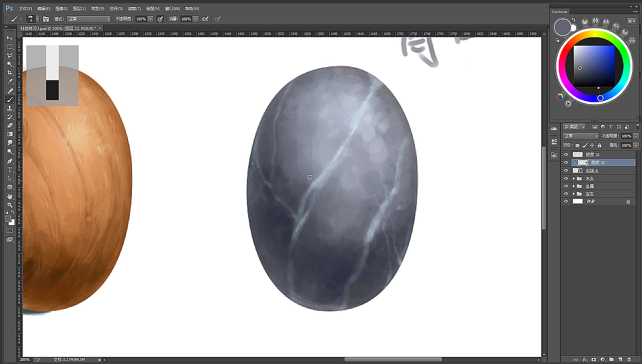The image size is (642, 364).
Task: Select the Smudge tool
Action: [10, 143]
